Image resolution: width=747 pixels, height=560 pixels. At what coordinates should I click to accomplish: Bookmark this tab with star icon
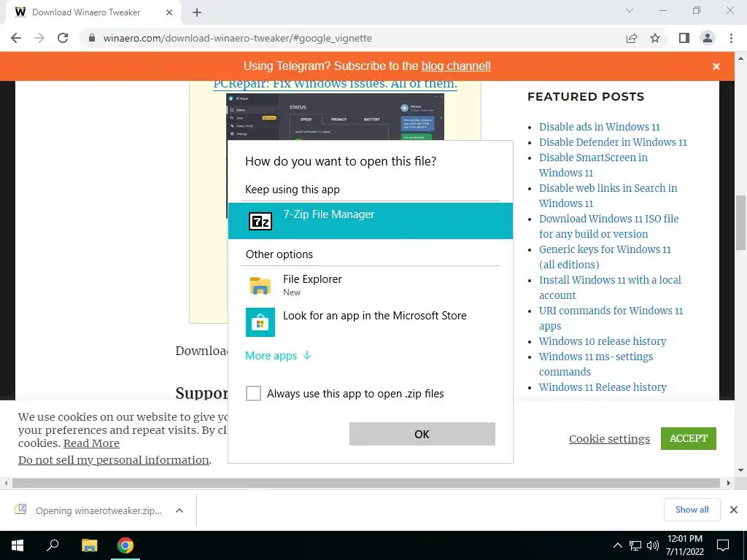point(655,38)
